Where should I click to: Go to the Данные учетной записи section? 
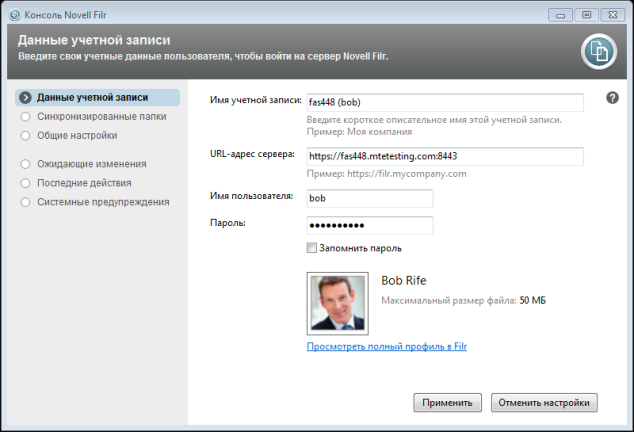(92, 98)
